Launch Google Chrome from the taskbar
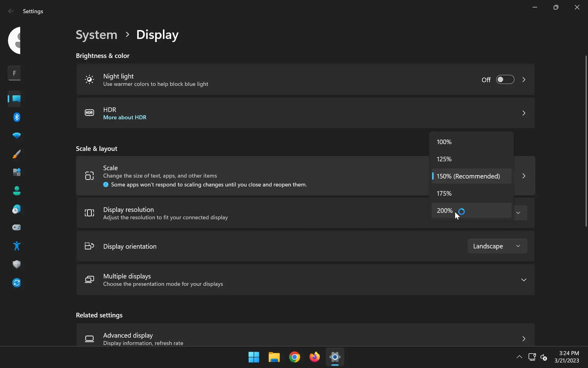This screenshot has width=588, height=368. (294, 357)
